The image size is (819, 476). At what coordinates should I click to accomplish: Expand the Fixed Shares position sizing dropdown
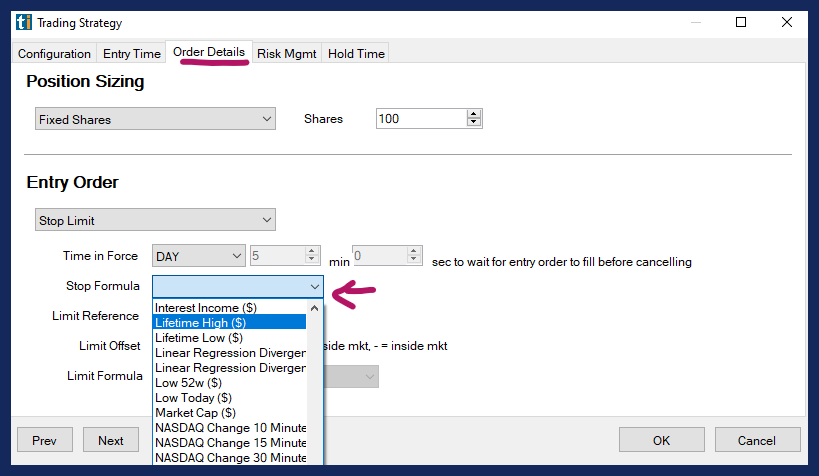pyautogui.click(x=155, y=119)
